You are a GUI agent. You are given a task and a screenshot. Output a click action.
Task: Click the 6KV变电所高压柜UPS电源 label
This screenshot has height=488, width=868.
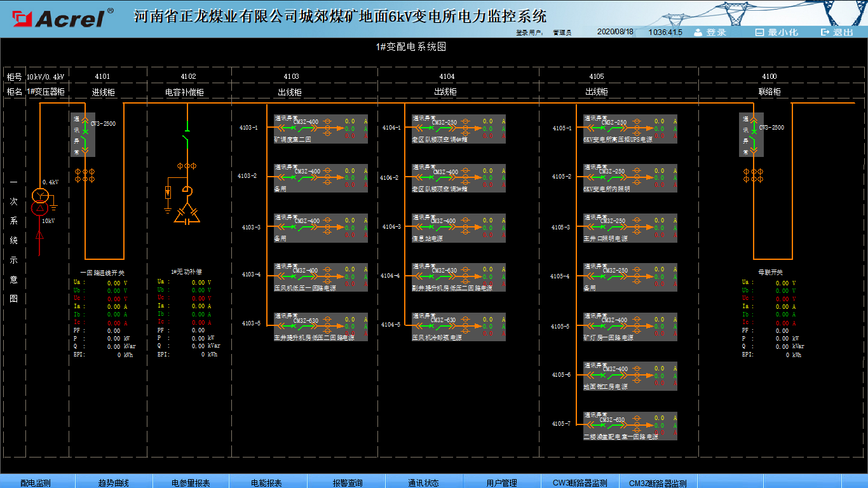(x=618, y=140)
